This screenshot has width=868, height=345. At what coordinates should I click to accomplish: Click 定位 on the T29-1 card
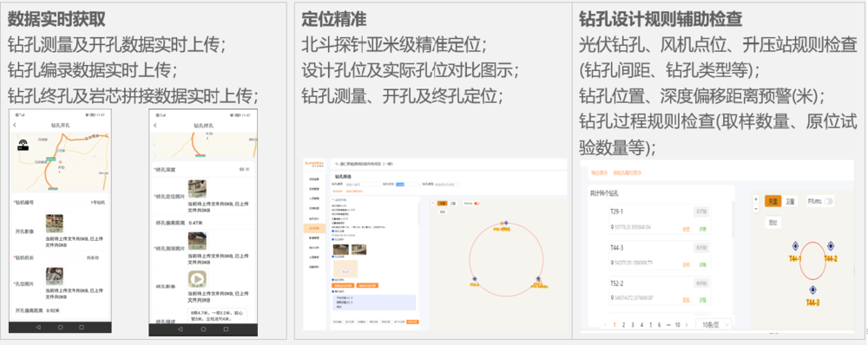(x=686, y=230)
